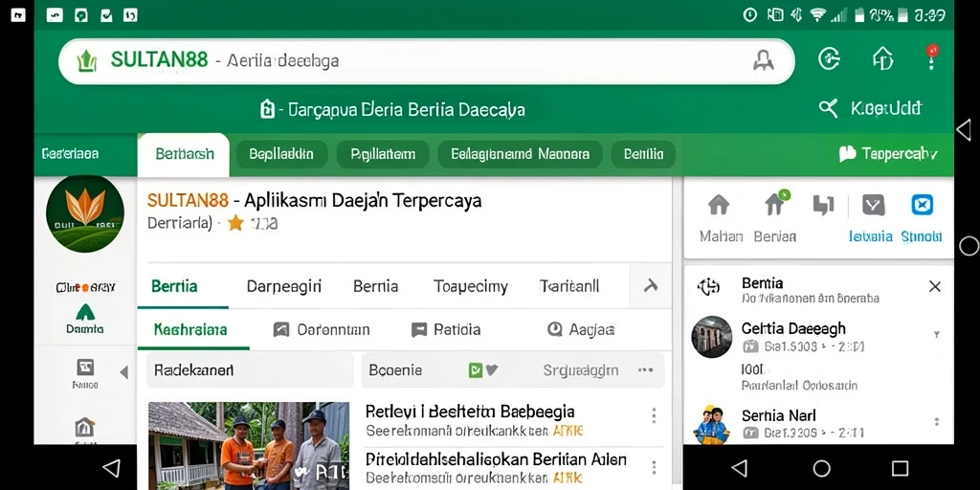Open the Retleyi i Beehtetm Baebeegia headline
The image size is (980, 490).
pos(469,412)
